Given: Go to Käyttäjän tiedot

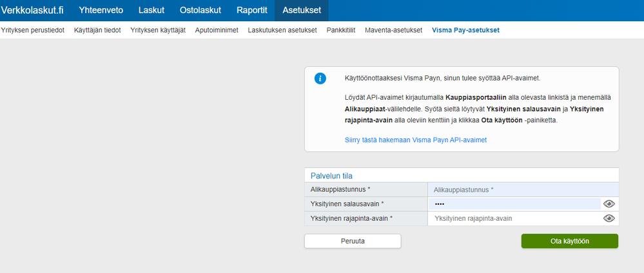Looking at the screenshot, I should tap(97, 30).
